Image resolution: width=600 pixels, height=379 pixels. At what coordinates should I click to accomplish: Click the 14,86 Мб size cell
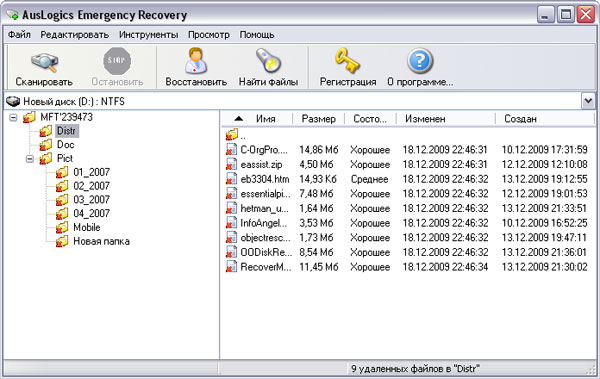319,150
